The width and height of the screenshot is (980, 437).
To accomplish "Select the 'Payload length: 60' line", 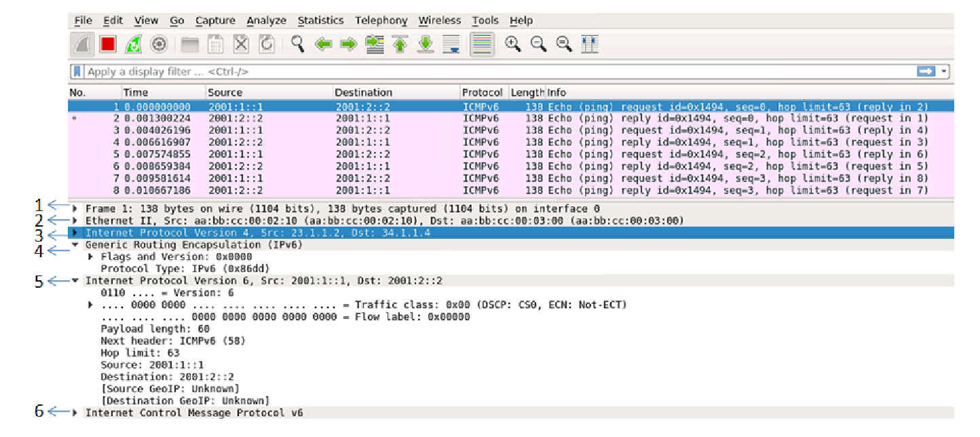I will pyautogui.click(x=155, y=328).
